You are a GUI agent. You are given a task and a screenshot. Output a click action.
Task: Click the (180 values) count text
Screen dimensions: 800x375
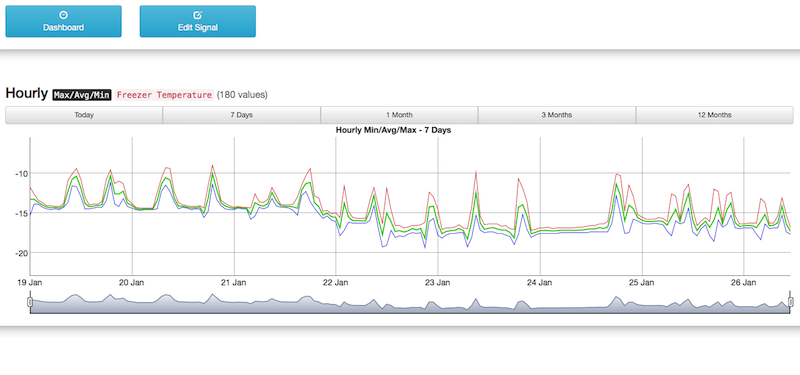point(242,95)
